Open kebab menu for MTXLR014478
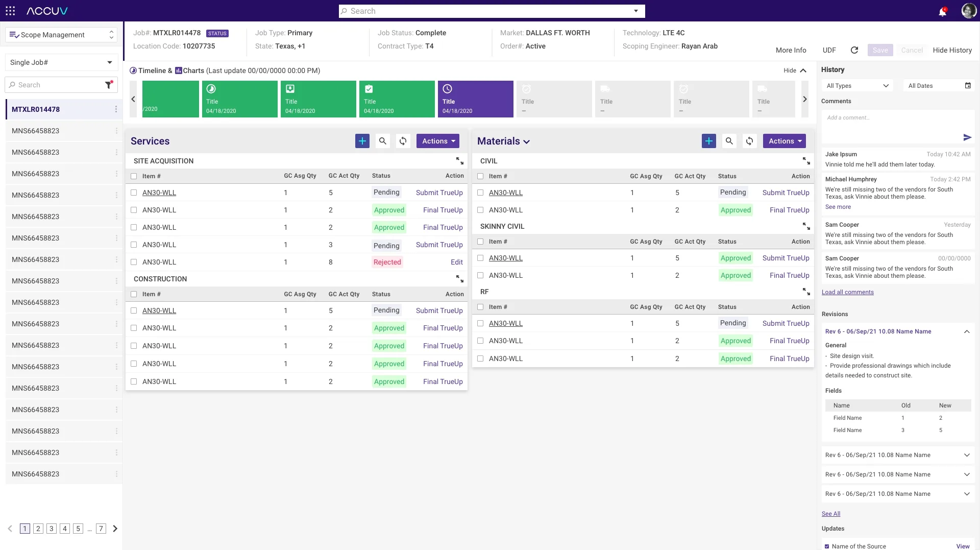This screenshot has width=980, height=550. coord(116,109)
